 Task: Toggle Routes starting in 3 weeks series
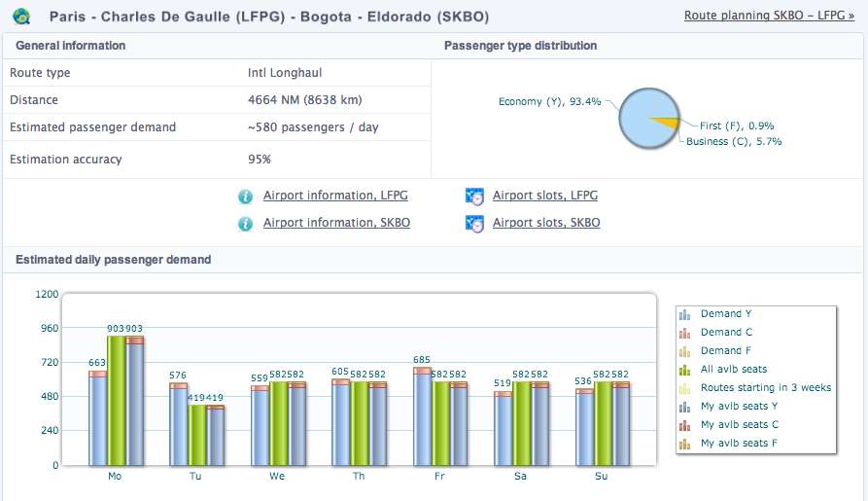[x=766, y=388]
